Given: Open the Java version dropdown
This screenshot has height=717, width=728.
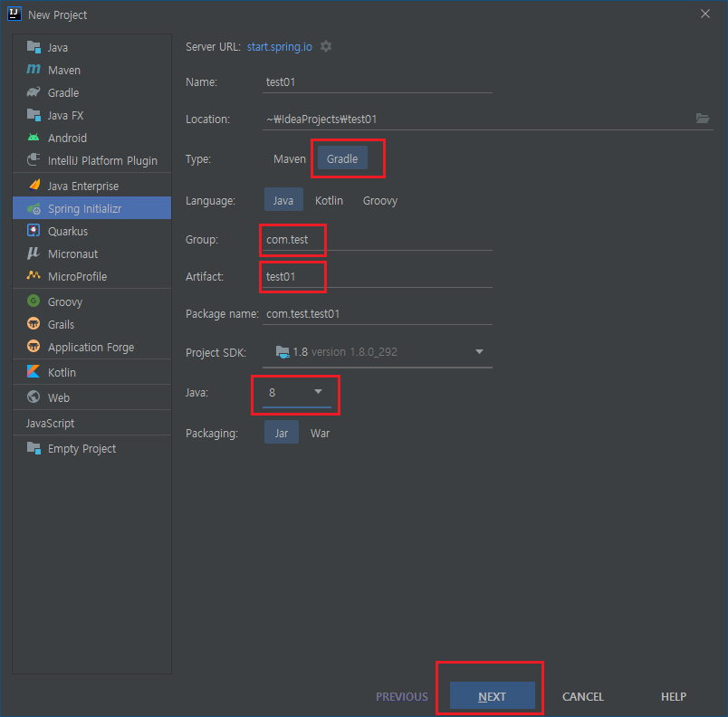Looking at the screenshot, I should [297, 393].
